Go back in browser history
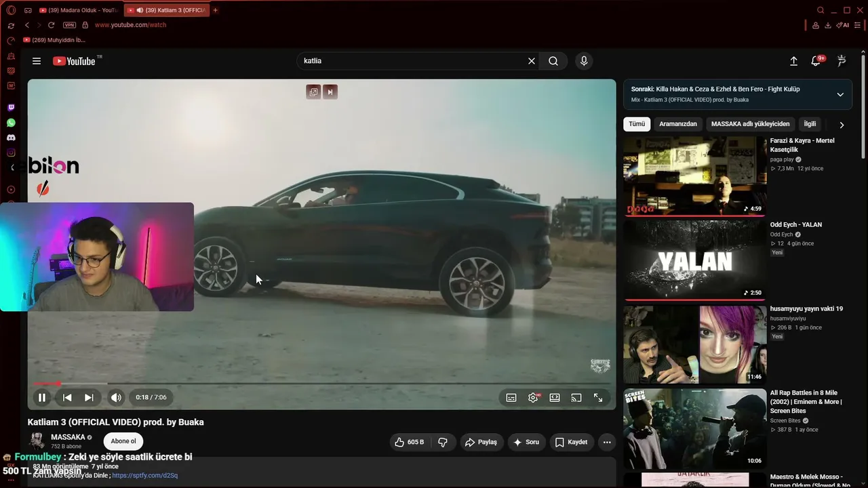This screenshot has width=868, height=488. [x=26, y=25]
